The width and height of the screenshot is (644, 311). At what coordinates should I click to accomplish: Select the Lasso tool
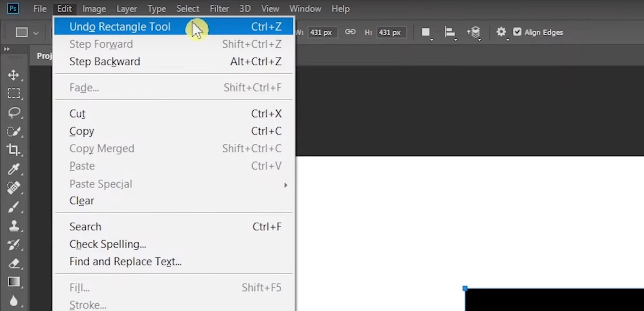point(14,112)
